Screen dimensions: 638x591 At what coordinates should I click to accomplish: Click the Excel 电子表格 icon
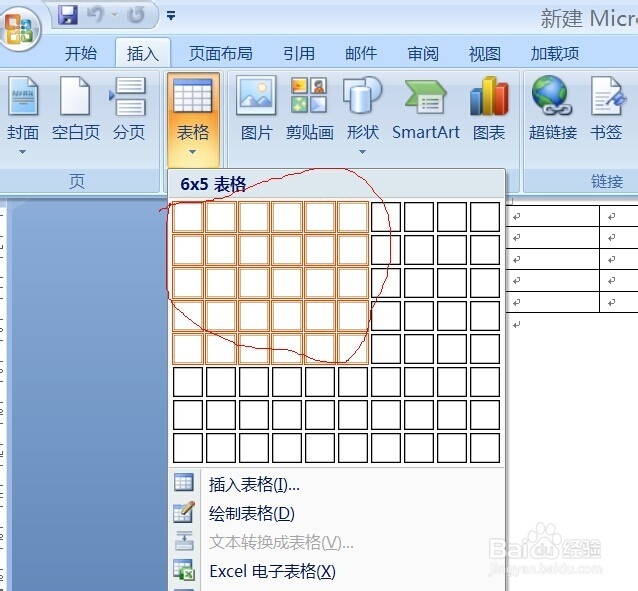click(184, 570)
